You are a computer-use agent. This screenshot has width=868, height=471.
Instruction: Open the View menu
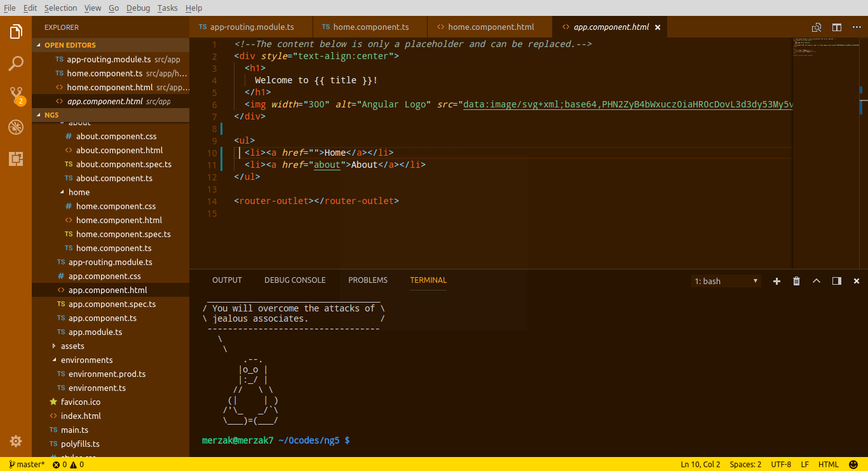pos(93,8)
